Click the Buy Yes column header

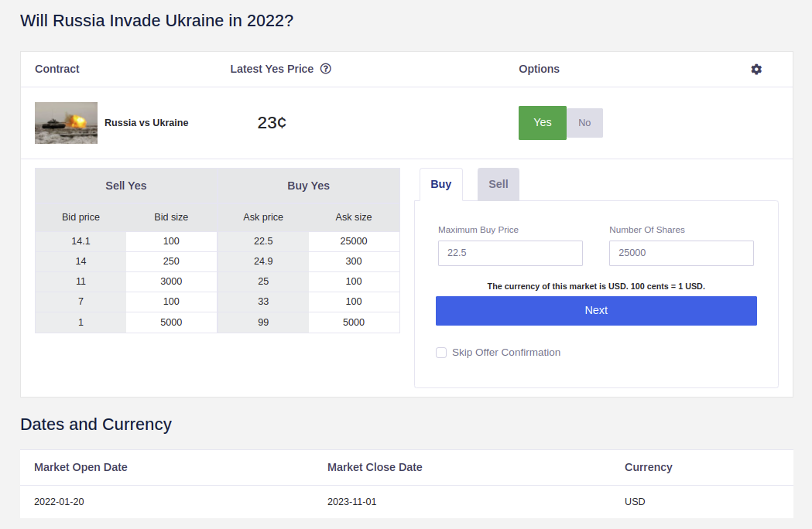(308, 186)
